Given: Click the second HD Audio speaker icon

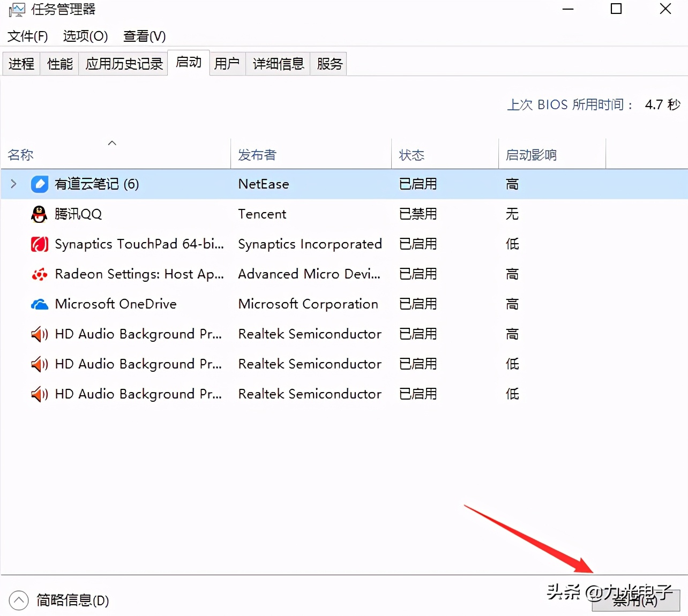Looking at the screenshot, I should coord(39,364).
